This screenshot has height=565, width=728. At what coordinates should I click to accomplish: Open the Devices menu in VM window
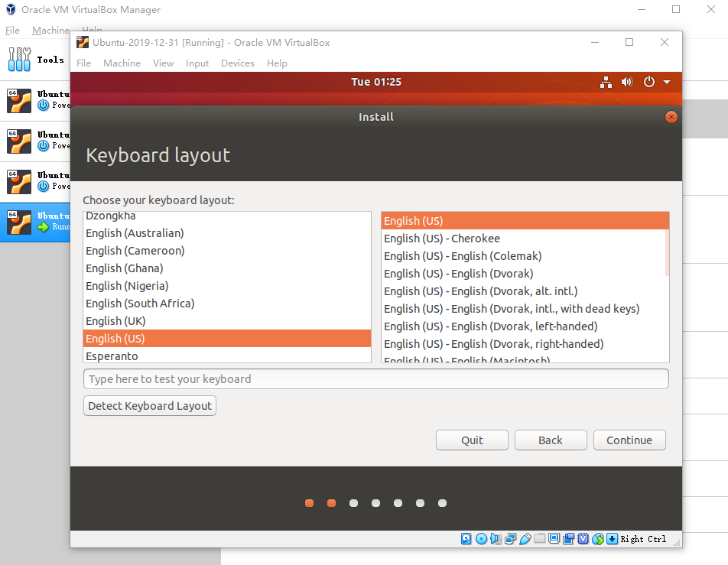click(238, 63)
